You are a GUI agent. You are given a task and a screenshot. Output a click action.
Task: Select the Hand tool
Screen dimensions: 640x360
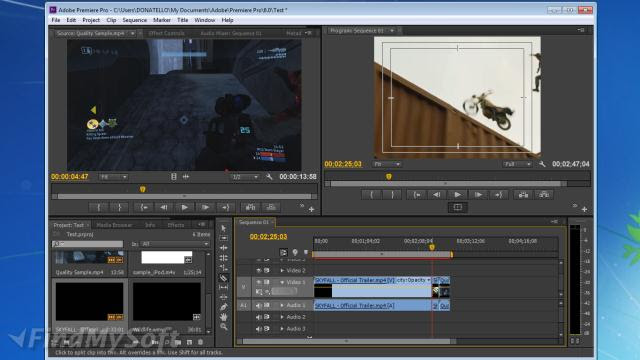[x=224, y=317]
